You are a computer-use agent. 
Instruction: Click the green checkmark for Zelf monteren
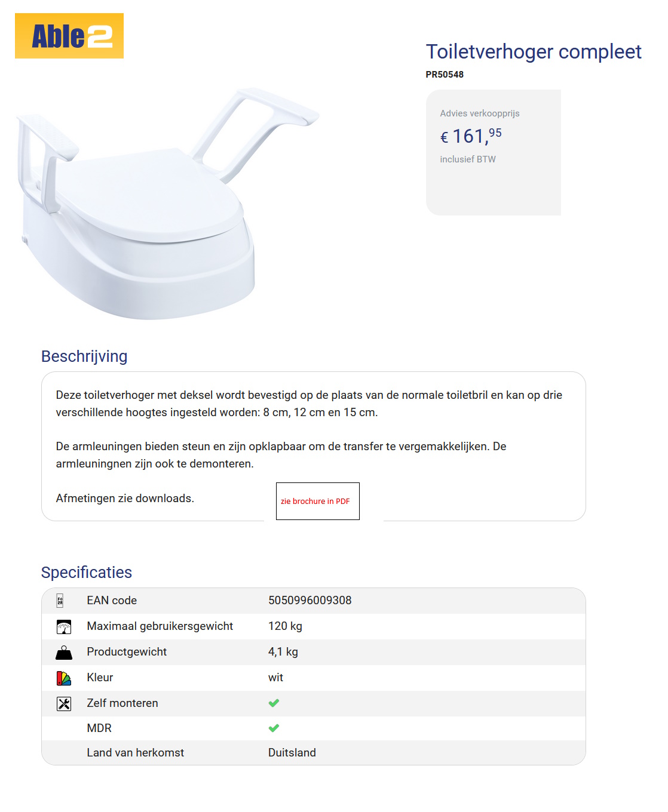(x=274, y=703)
